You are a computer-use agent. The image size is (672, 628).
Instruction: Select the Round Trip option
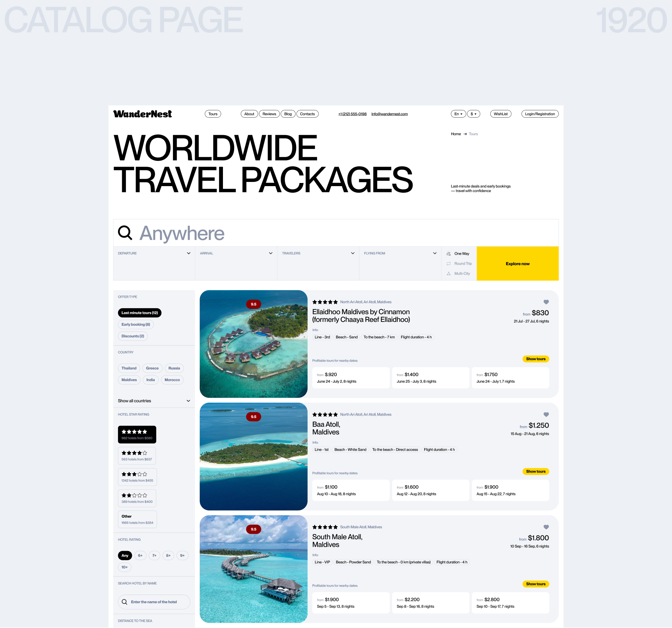pos(463,263)
